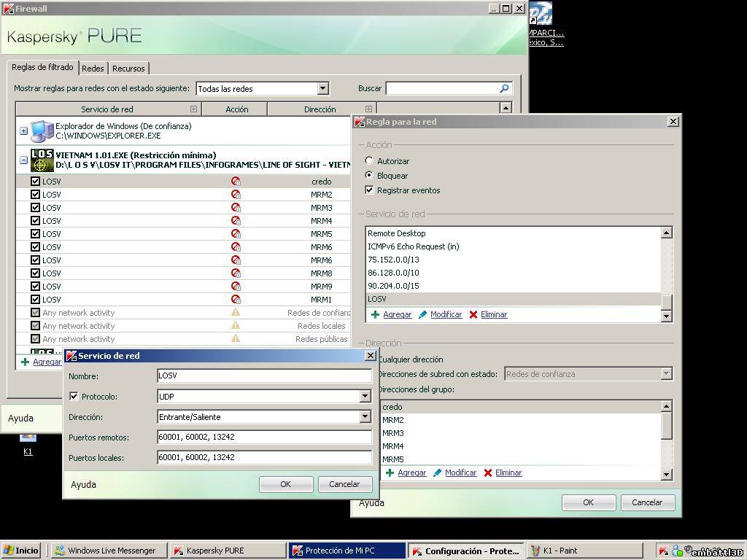
Task: Switch to the Redes tab
Action: tap(93, 69)
